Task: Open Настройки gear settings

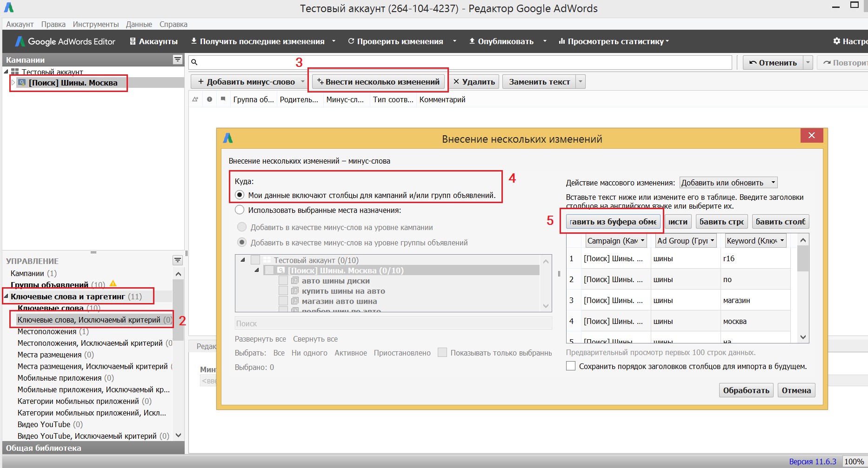Action: coord(850,41)
